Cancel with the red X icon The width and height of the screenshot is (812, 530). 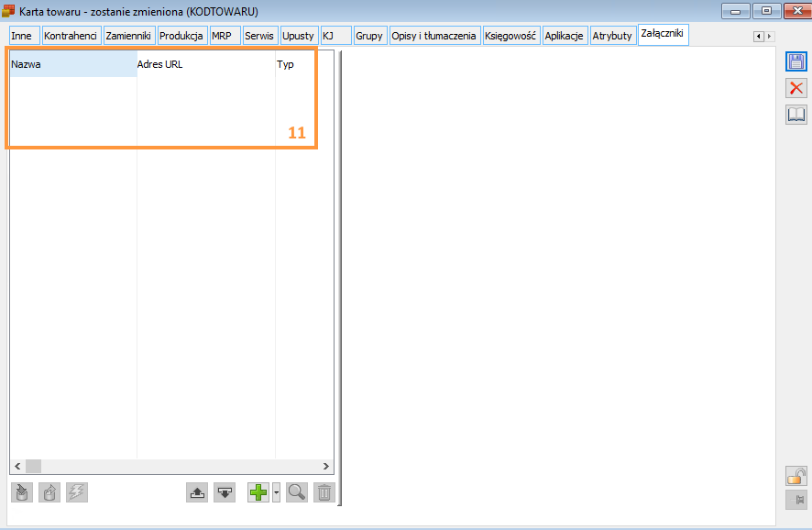coord(796,88)
